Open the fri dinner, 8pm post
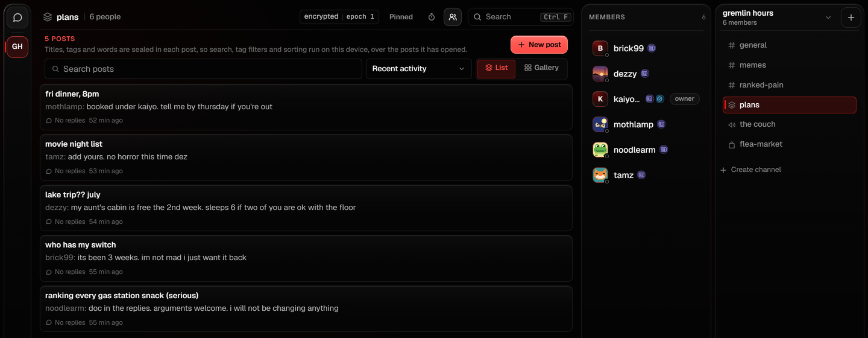Viewport: 868px width, 338px height. (x=306, y=107)
